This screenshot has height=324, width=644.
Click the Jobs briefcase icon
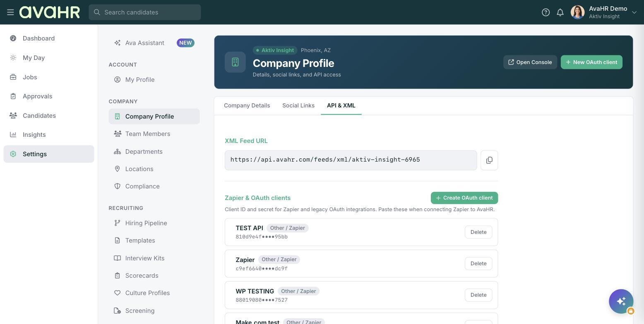point(13,77)
